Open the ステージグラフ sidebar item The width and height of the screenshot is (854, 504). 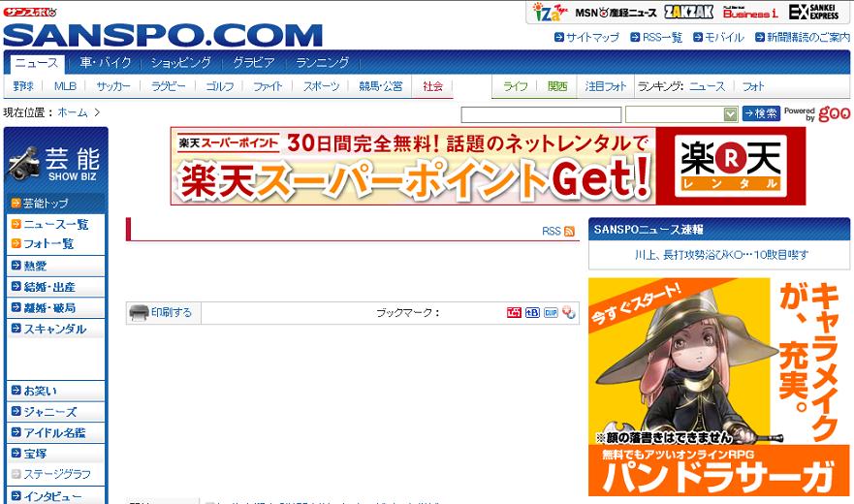(x=57, y=474)
